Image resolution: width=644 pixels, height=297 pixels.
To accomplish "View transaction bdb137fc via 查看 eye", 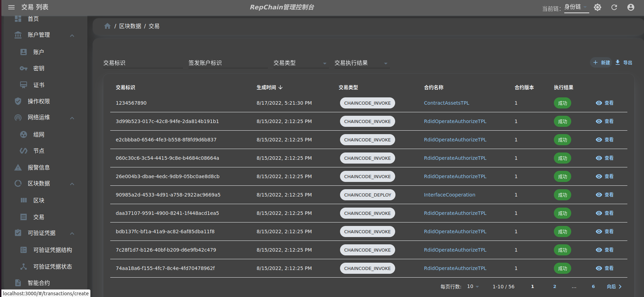I will [604, 232].
